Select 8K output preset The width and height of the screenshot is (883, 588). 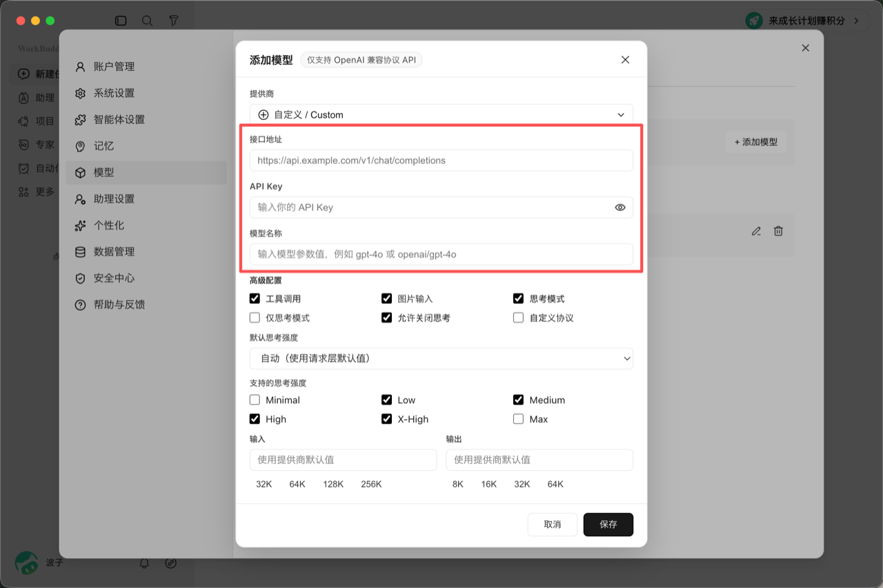coord(458,485)
